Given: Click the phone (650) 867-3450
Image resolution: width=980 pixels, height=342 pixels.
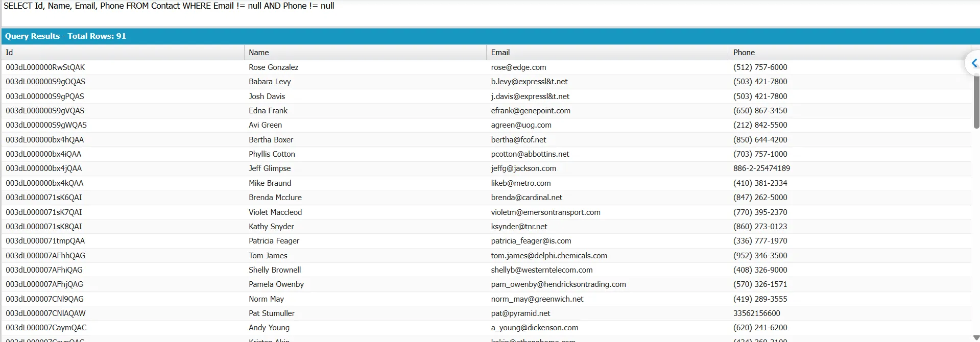Looking at the screenshot, I should point(760,111).
